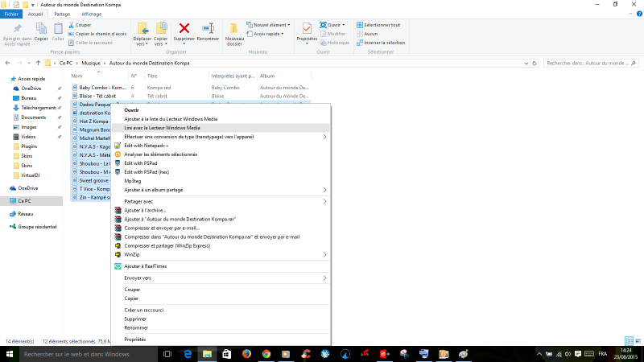Switch to the Affichage ribbon tab
This screenshot has height=362, width=644.
[x=91, y=14]
